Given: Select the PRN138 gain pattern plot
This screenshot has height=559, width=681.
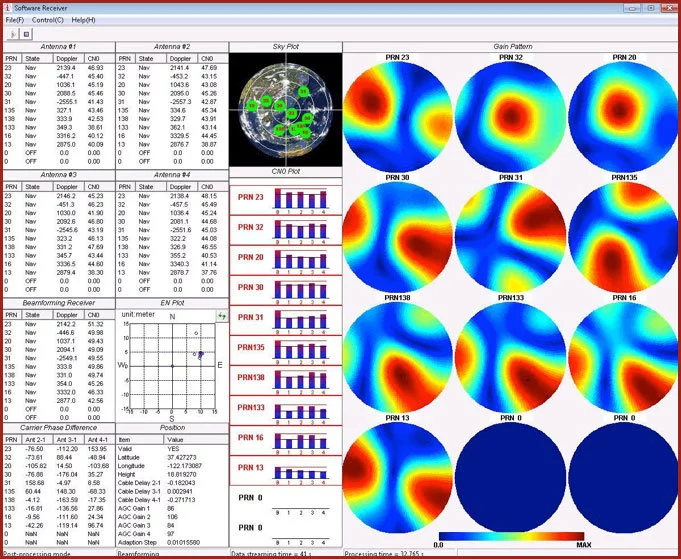Looking at the screenshot, I should pos(397,357).
